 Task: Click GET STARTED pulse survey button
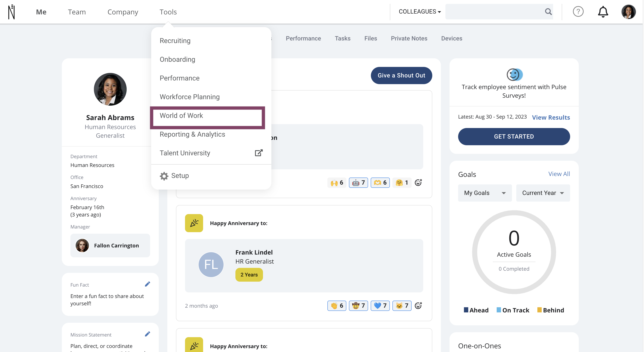[514, 136]
